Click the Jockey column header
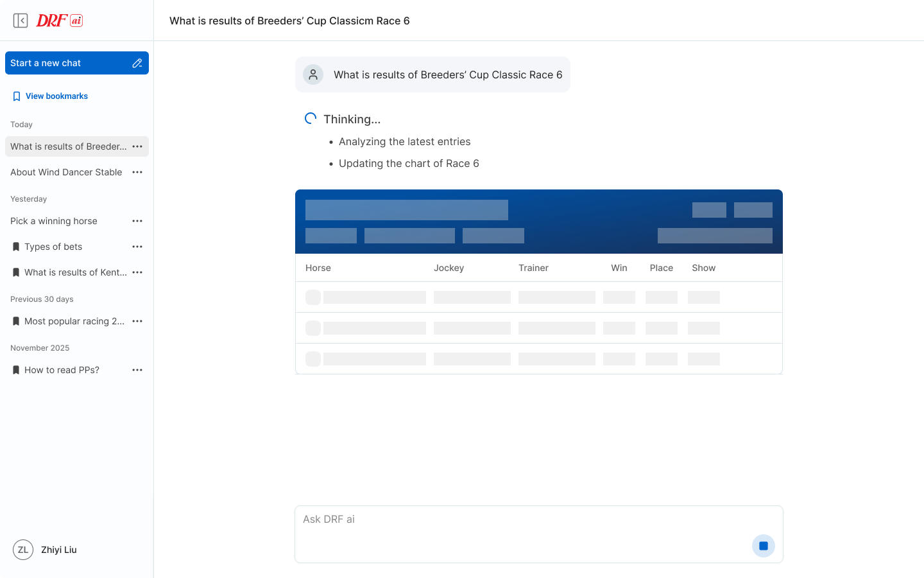Screen dimensions: 924x578 449,268
